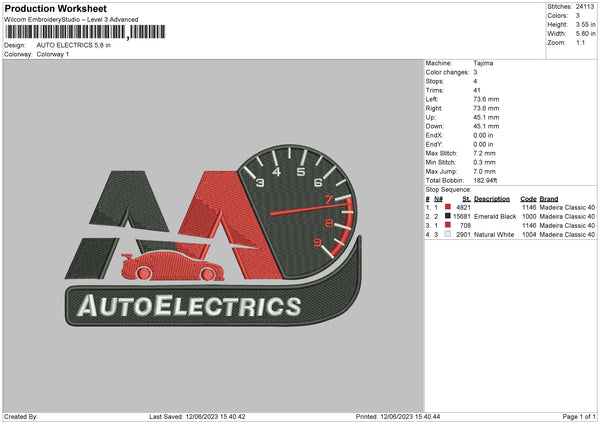Click the Trims value 41
Image resolution: width=600 pixels, height=424 pixels.
476,91
